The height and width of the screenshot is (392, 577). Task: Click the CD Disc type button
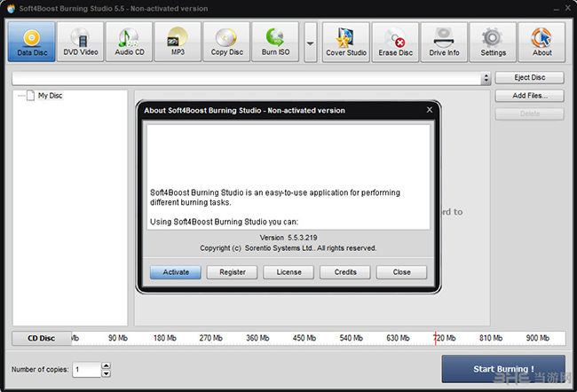point(42,338)
